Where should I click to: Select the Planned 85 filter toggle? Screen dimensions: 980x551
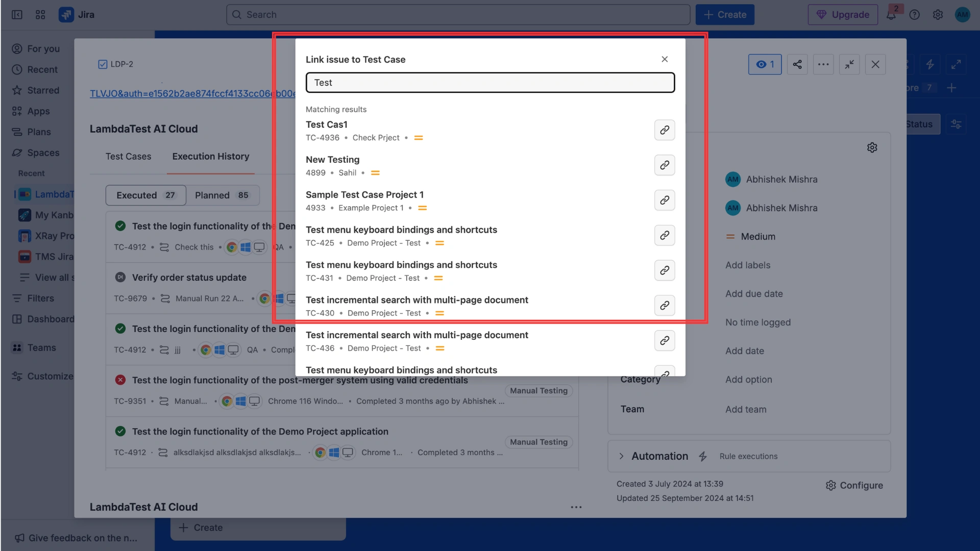click(222, 195)
